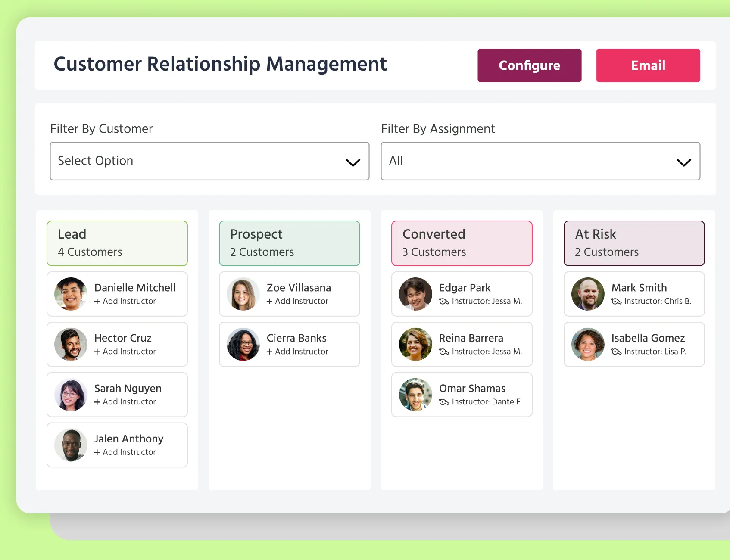Add Instructor for Cierra Banks
The height and width of the screenshot is (560, 730).
tap(297, 352)
